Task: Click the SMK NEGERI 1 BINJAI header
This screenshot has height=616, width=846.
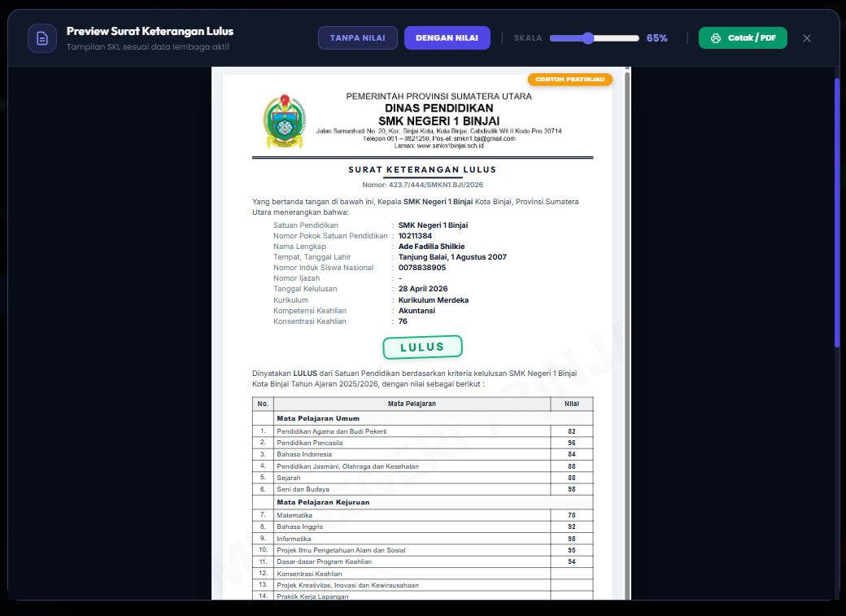Action: click(438, 121)
